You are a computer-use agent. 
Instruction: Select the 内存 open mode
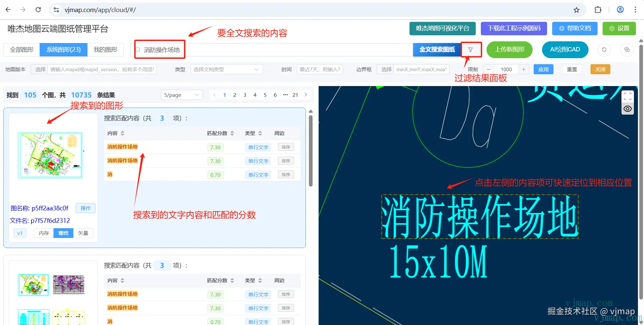(x=44, y=233)
